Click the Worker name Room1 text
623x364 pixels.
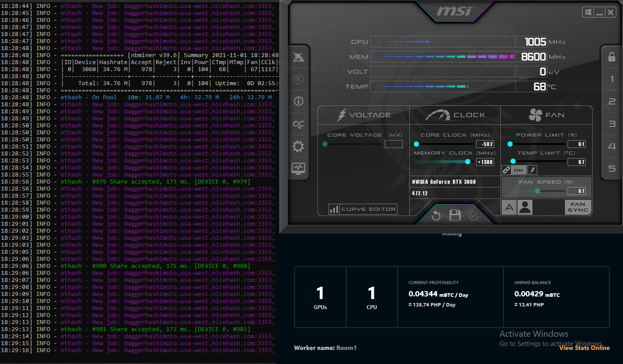[x=325, y=348]
